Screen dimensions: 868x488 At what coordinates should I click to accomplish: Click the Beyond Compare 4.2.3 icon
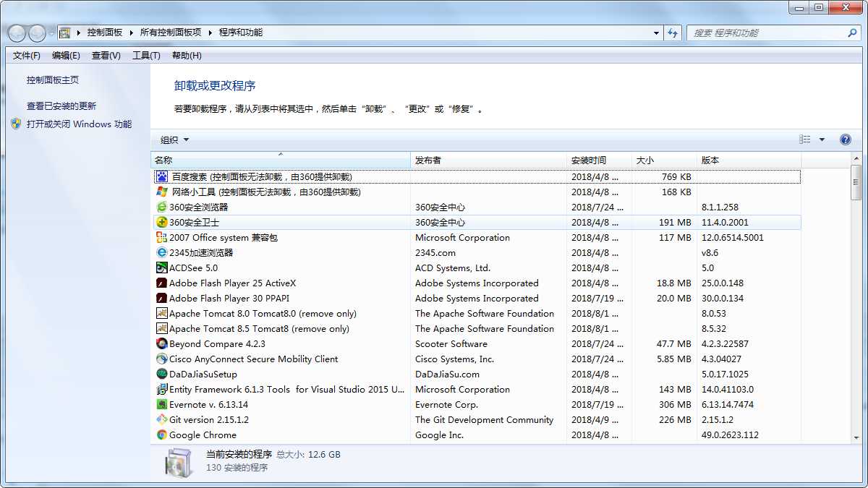click(162, 343)
